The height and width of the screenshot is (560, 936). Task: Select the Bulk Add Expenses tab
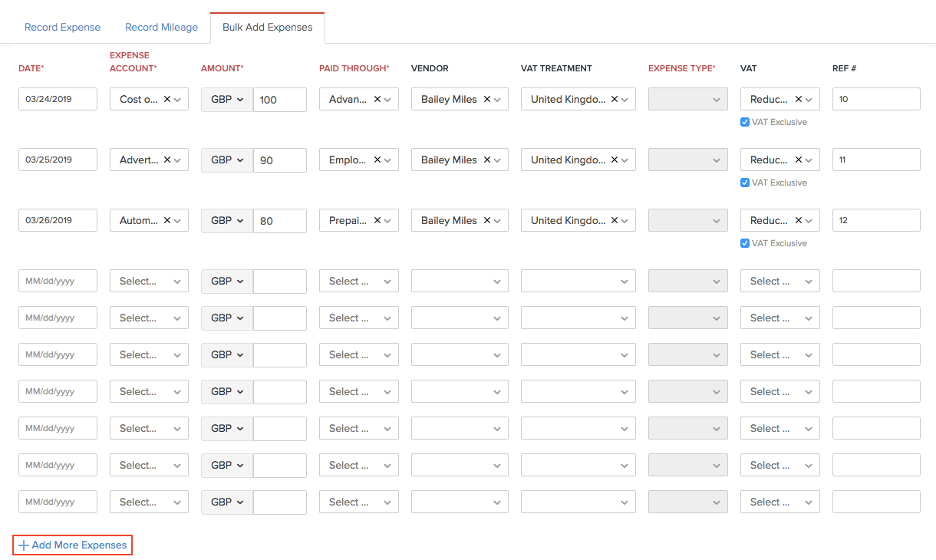pyautogui.click(x=267, y=28)
